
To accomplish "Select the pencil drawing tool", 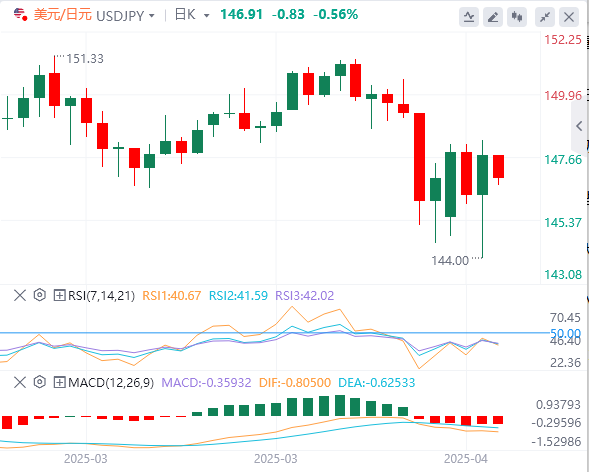I will 493,17.
